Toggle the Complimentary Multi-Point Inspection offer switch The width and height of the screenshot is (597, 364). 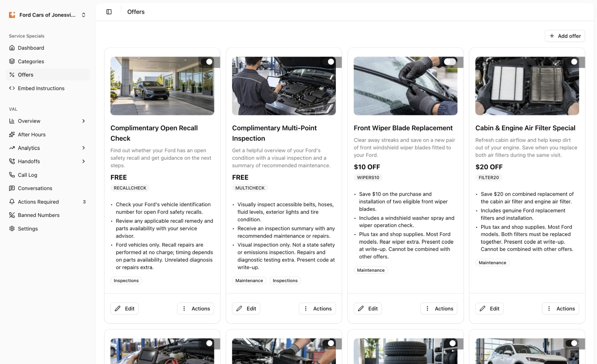coord(328,62)
